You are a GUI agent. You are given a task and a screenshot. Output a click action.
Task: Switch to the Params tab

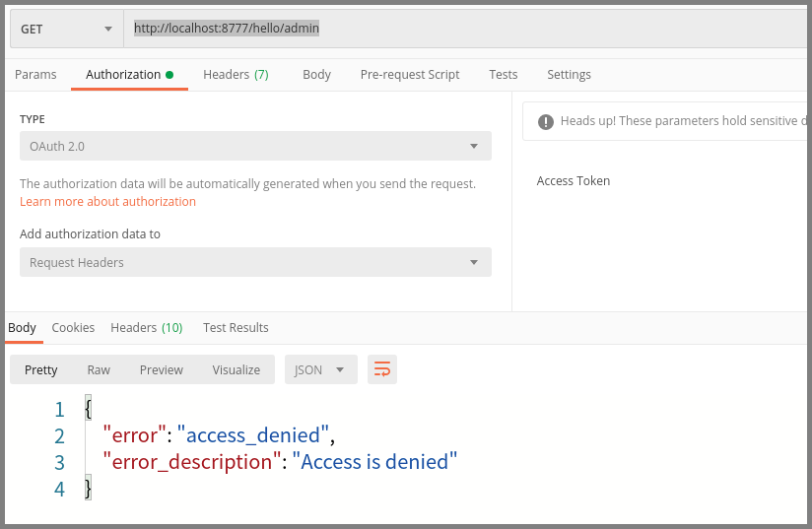click(35, 75)
